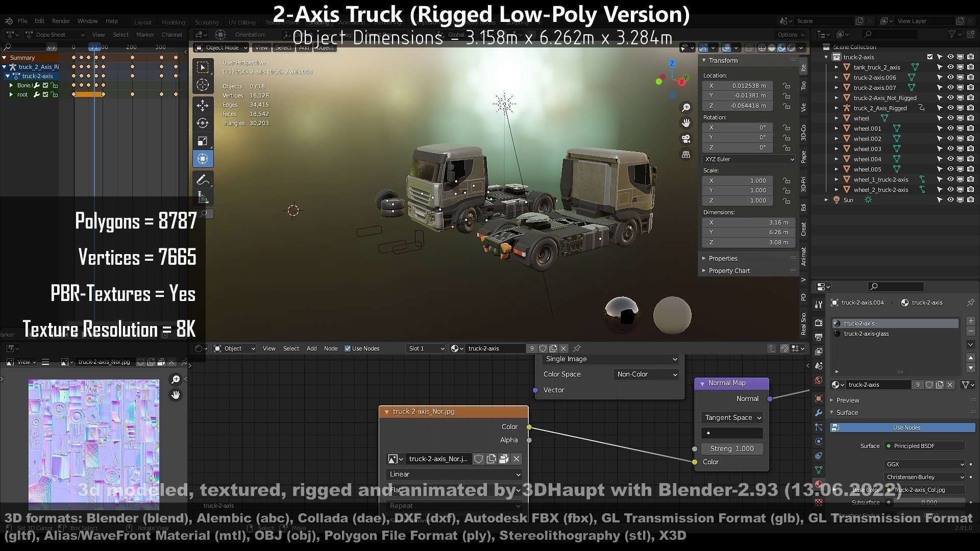Open the node editor Node menu
This screenshot has width=980, height=551.
click(x=331, y=349)
